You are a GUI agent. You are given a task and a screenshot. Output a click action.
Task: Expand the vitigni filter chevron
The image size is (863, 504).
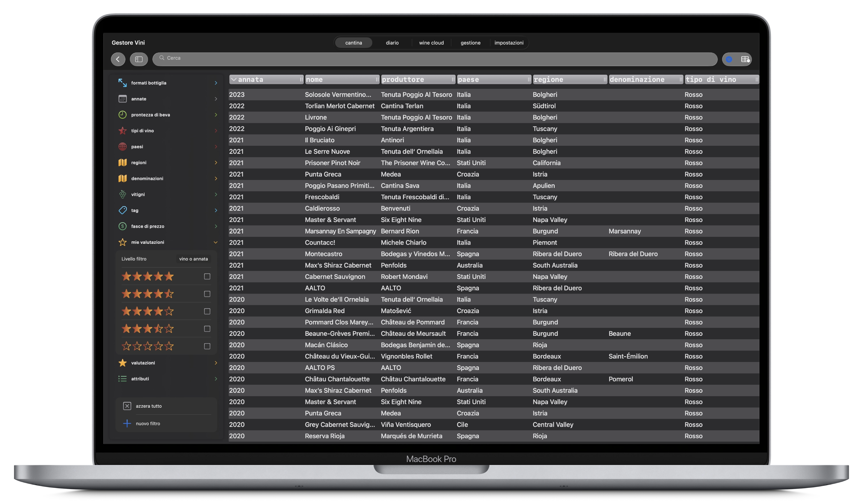tap(216, 194)
